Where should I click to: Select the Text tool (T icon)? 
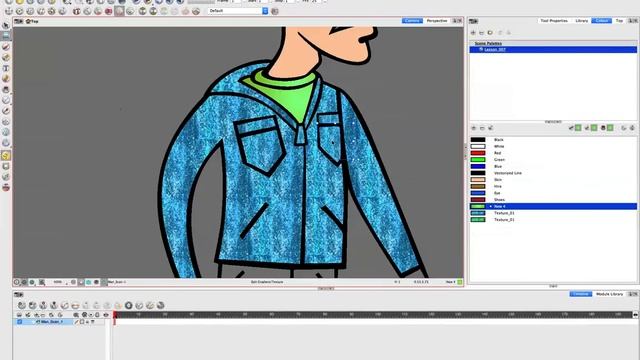pyautogui.click(x=6, y=68)
